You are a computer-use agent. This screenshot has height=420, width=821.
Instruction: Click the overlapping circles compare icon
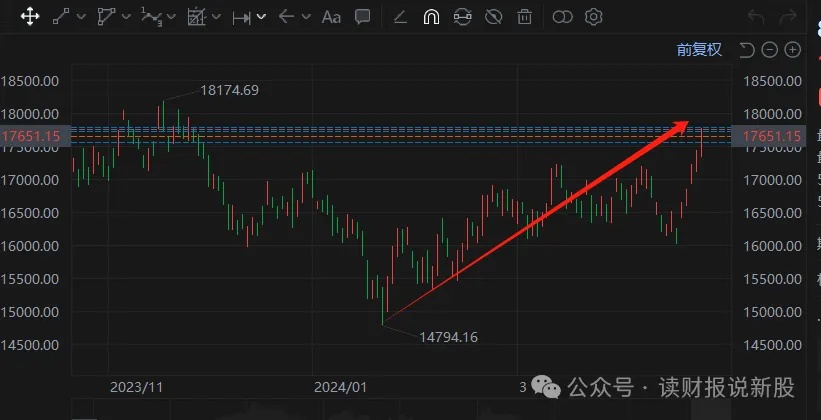coord(562,17)
